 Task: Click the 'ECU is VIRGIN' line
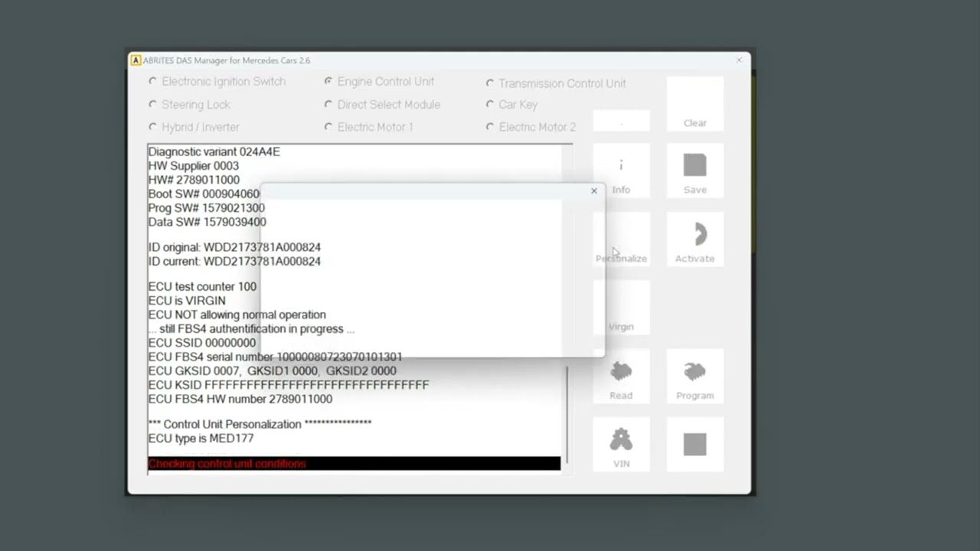(x=187, y=301)
